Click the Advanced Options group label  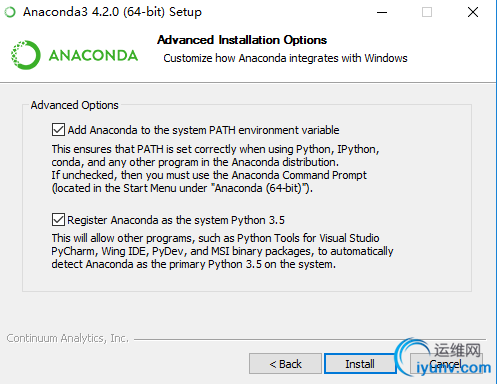(75, 105)
